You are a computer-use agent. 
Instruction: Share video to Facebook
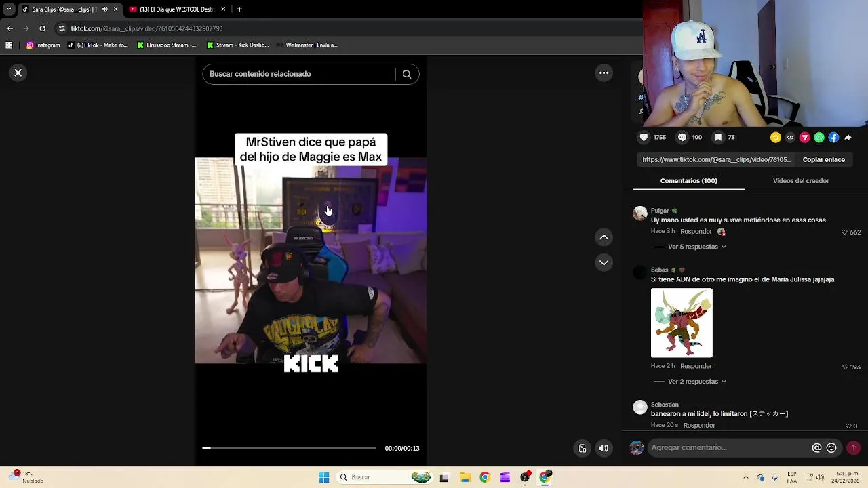coord(833,138)
